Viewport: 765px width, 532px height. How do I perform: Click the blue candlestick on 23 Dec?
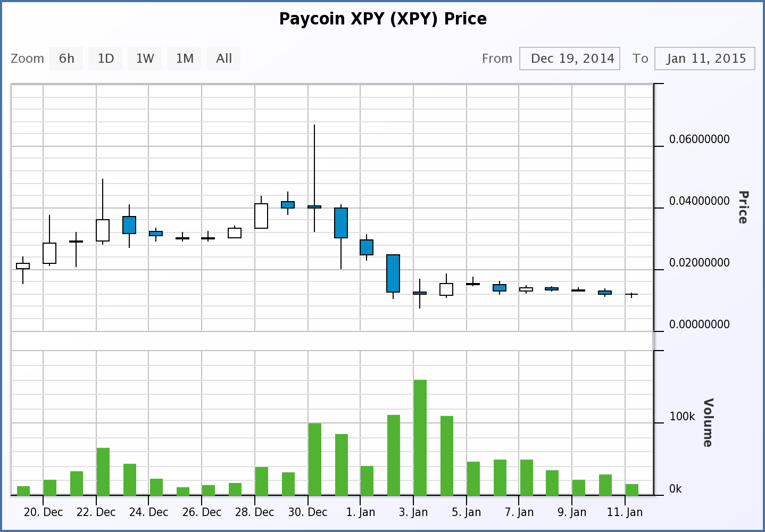(x=129, y=225)
